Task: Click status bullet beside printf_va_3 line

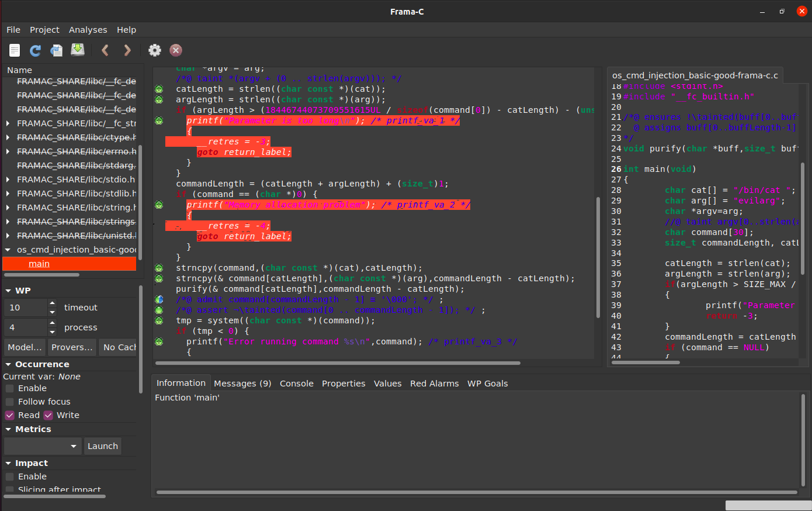Action: pyautogui.click(x=159, y=342)
